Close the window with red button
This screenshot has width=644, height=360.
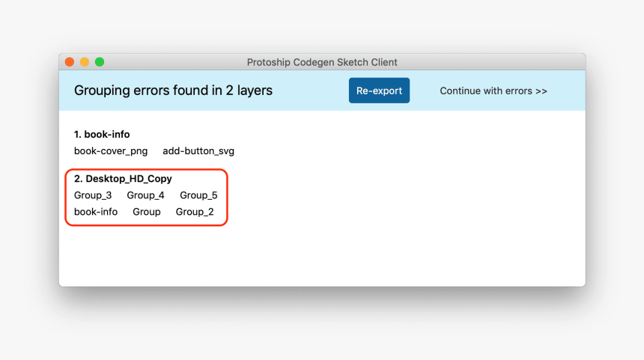(70, 62)
